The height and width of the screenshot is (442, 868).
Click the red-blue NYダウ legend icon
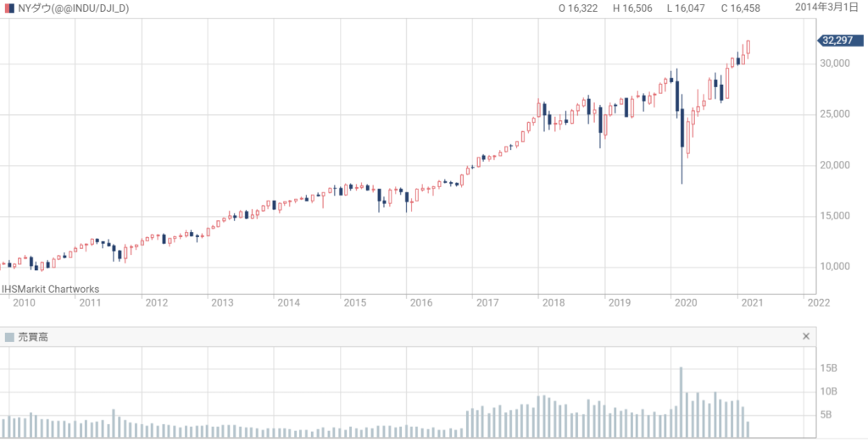[8, 8]
